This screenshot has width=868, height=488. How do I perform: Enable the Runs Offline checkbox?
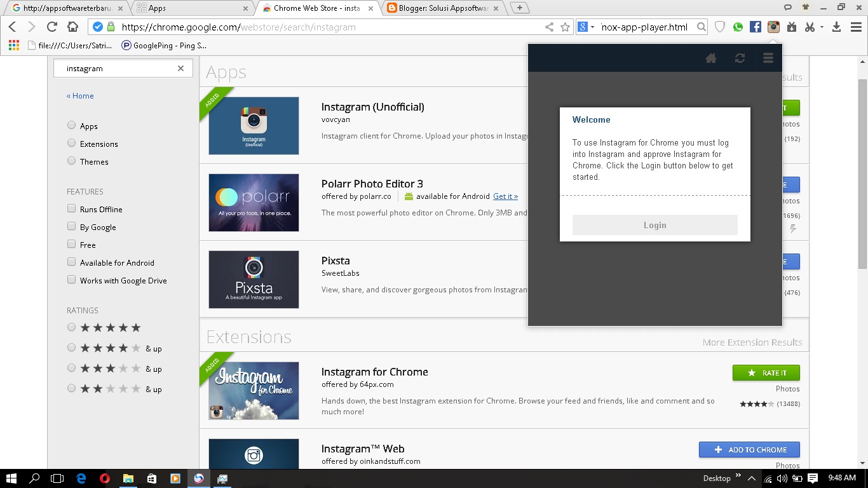pyautogui.click(x=72, y=208)
